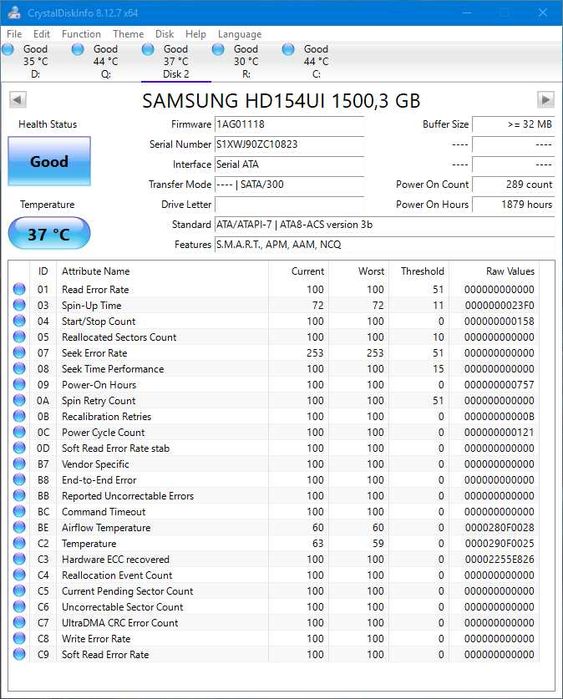
Task: Click status orb of Power-On Hours row
Action: [19, 385]
